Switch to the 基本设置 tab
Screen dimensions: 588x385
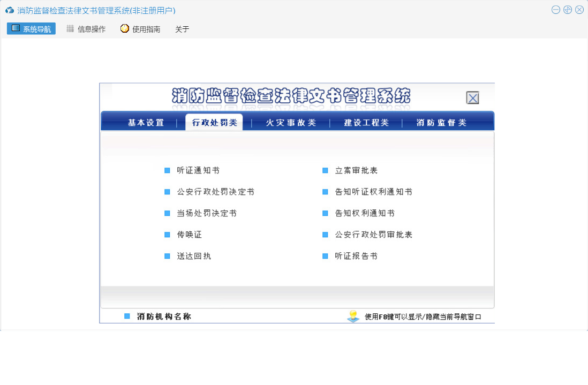coord(146,123)
